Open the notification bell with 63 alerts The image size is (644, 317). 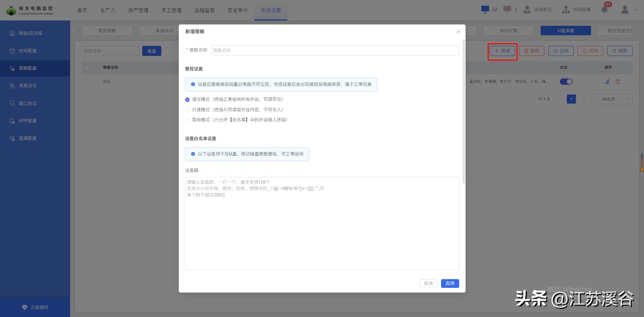[605, 9]
